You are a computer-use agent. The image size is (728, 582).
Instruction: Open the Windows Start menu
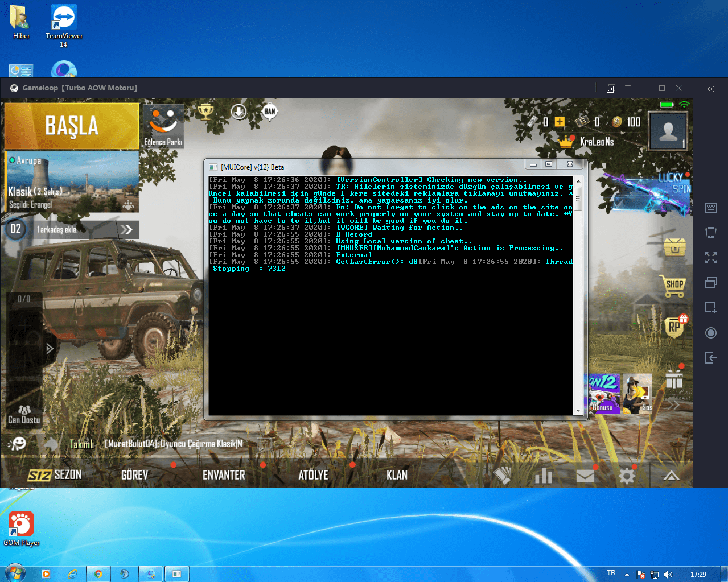point(15,573)
